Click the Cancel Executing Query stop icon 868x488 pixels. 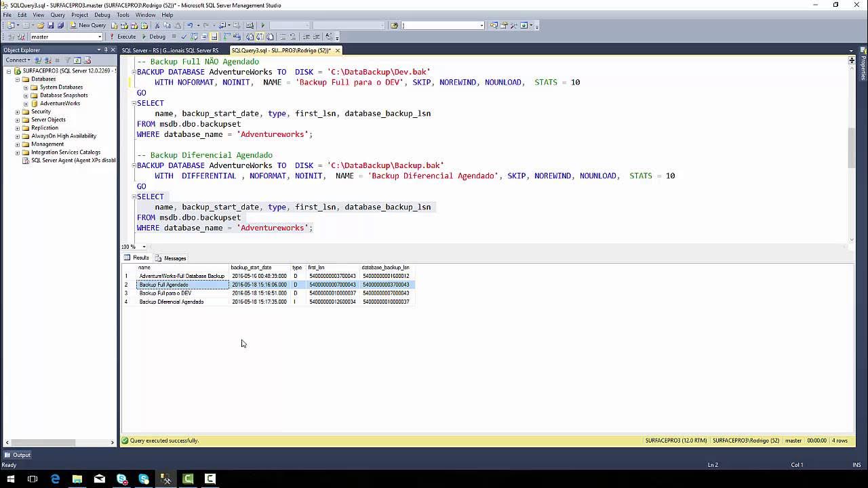(174, 37)
